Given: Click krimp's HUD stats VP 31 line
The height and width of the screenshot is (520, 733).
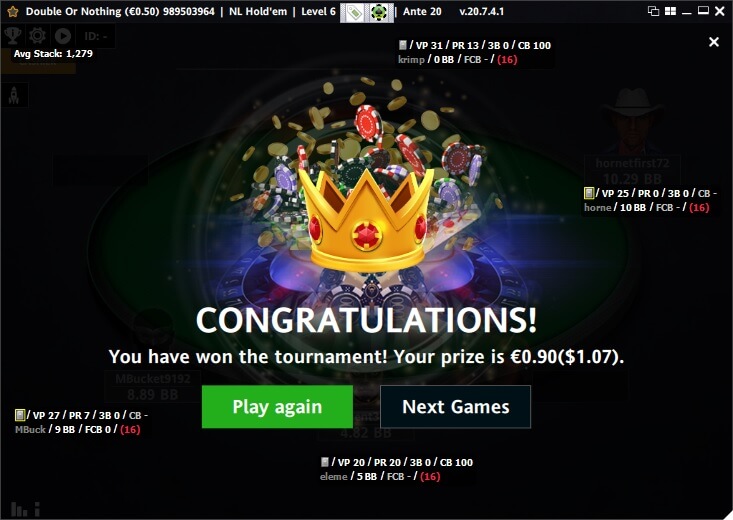Looking at the screenshot, I should [x=480, y=45].
